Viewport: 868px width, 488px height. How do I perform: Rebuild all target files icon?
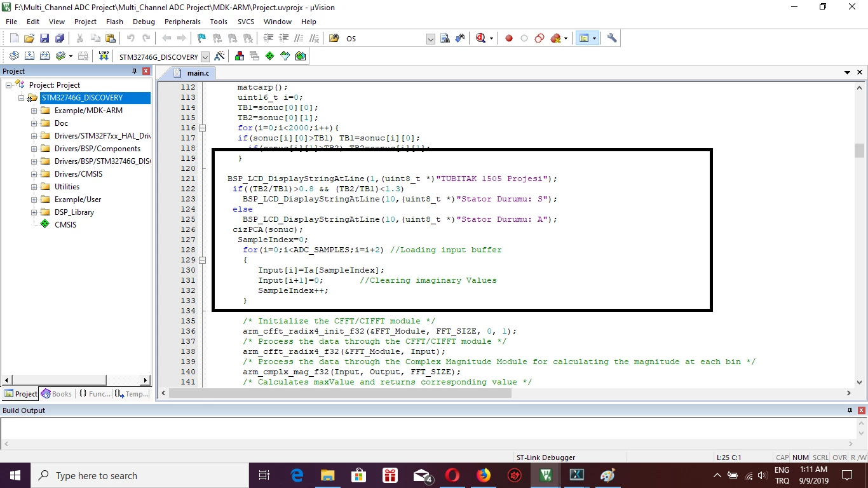tap(44, 56)
